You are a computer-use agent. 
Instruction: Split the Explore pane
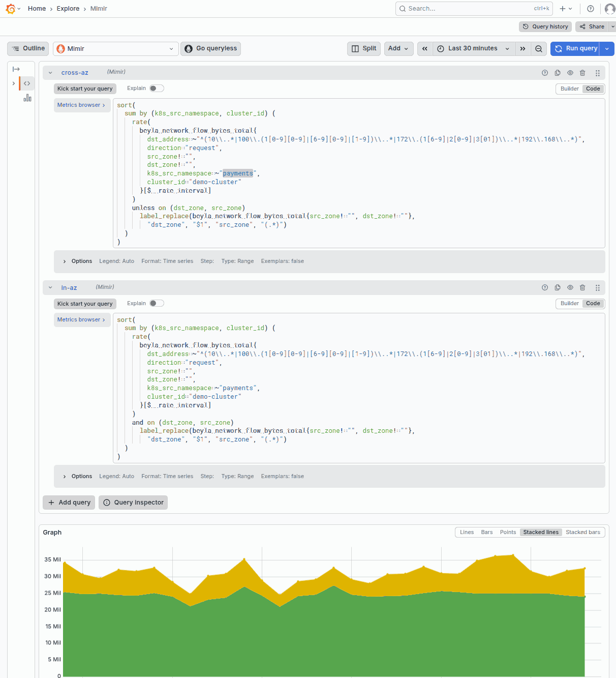pyautogui.click(x=364, y=48)
